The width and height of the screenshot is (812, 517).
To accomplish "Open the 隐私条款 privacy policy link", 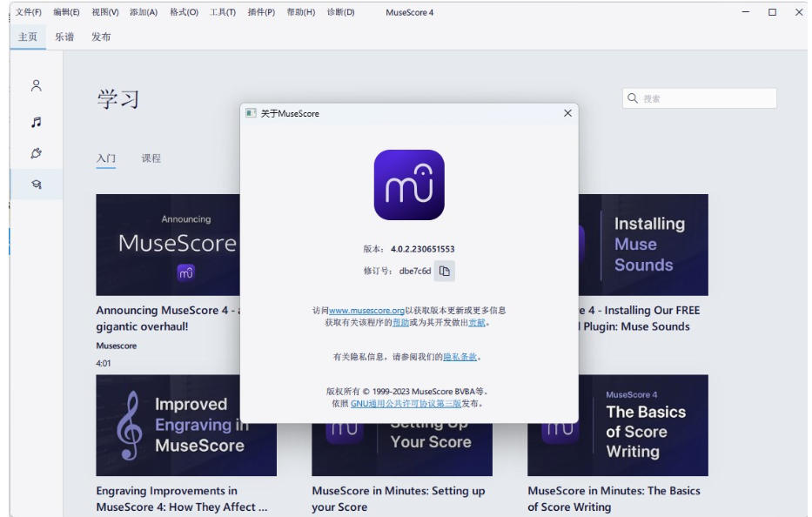I will click(x=460, y=357).
